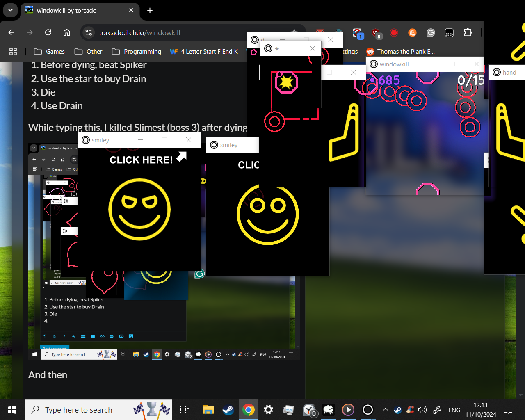Switch to Chrome on the taskbar
Image resolution: width=525 pixels, height=420 pixels.
[248, 410]
